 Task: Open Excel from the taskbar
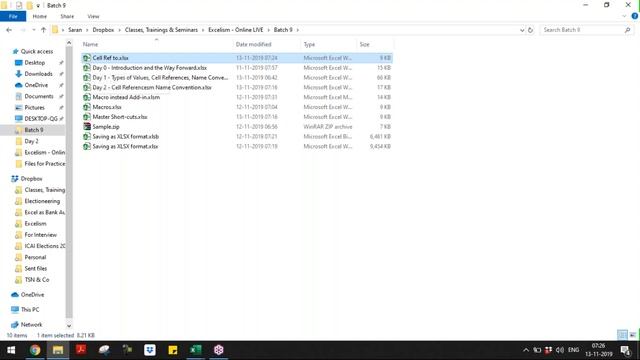(x=196, y=350)
